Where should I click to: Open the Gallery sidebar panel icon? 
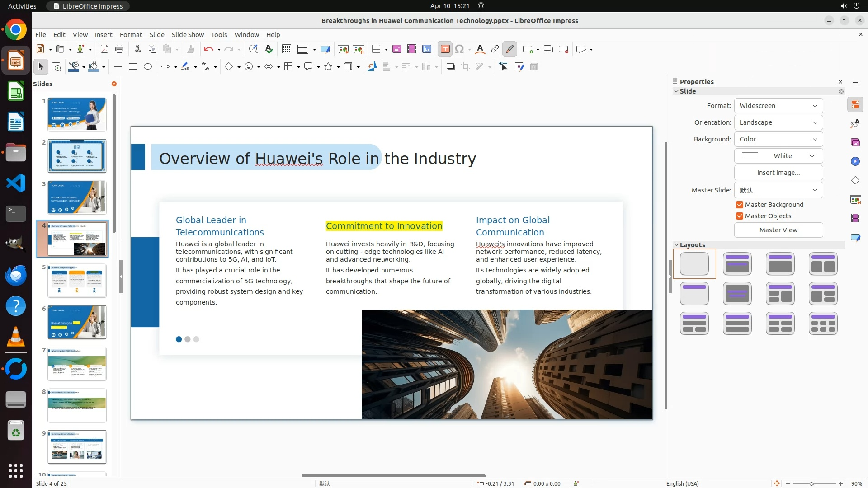point(855,143)
